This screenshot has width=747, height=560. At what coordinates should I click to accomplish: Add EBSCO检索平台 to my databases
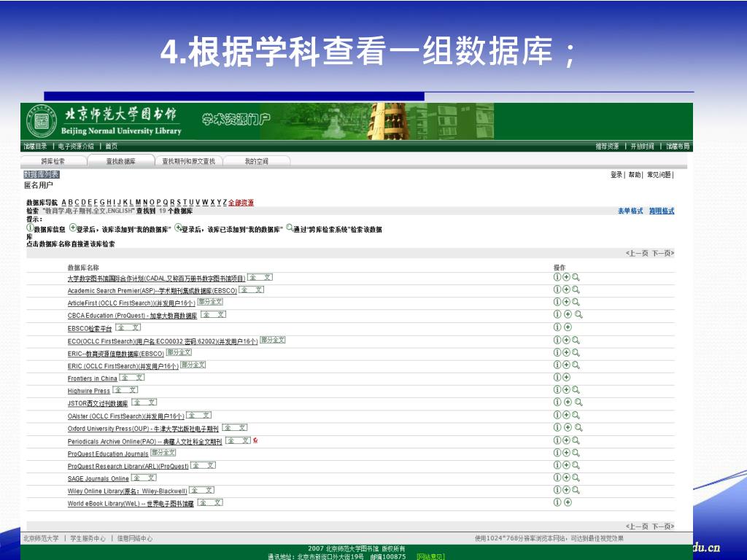[568, 327]
